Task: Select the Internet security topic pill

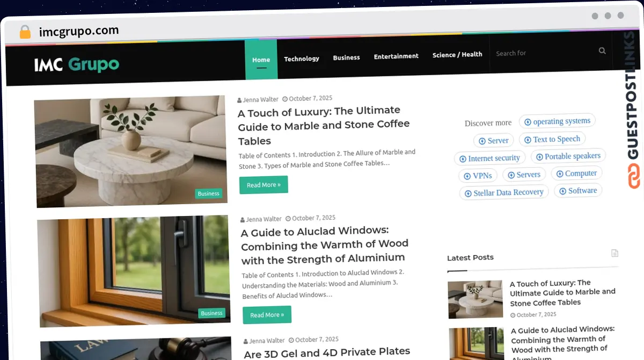Action: 489,158
